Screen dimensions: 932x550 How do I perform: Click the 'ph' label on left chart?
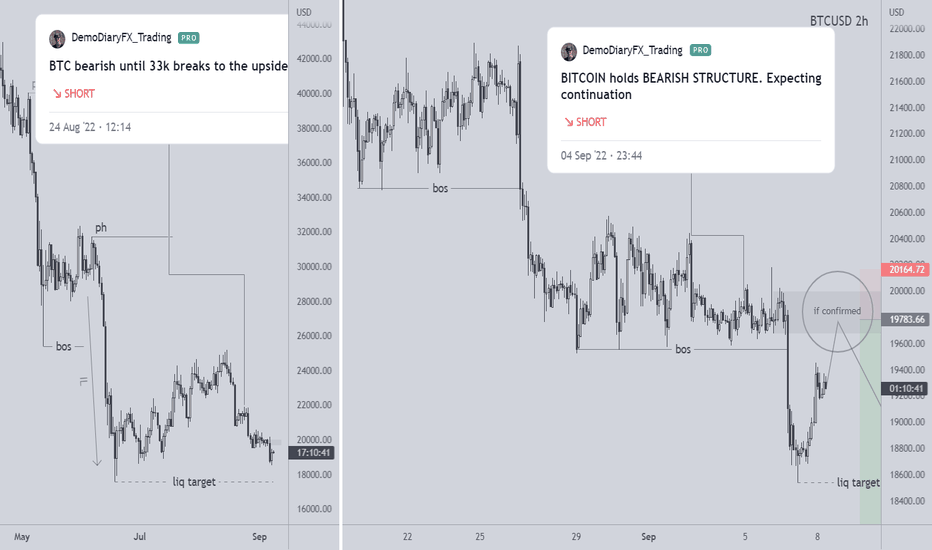(101, 228)
